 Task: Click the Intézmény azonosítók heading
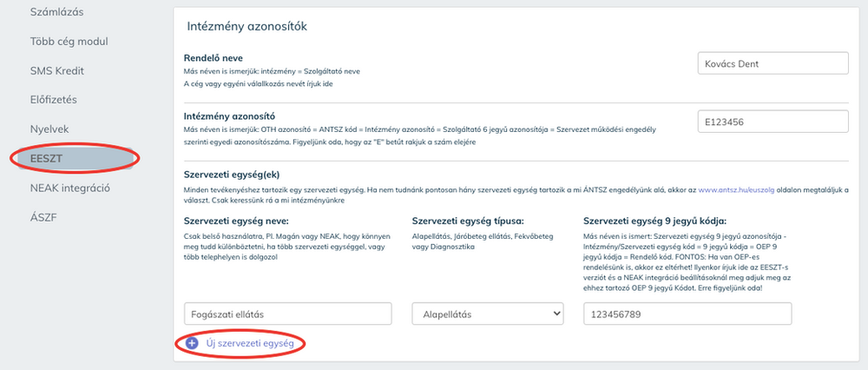pos(247,26)
